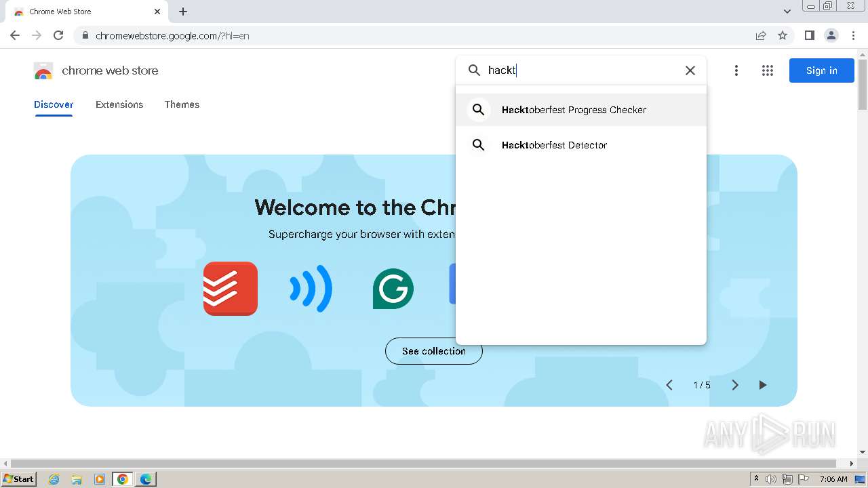Share this page icon in address bar
Viewport: 868px width, 488px height.
[x=761, y=36]
